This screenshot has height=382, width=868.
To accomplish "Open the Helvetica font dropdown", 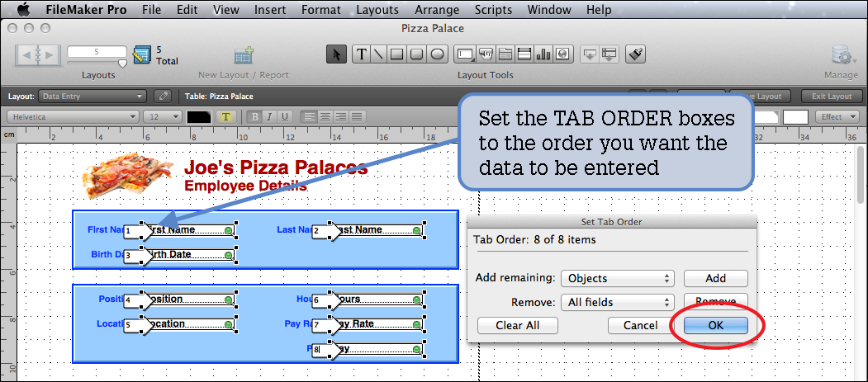I will click(73, 116).
